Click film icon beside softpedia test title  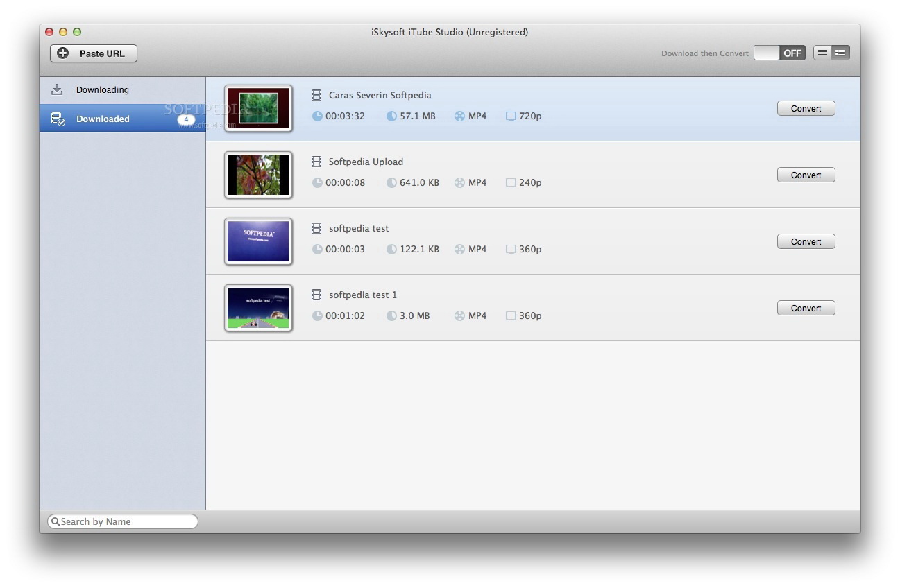[316, 228]
